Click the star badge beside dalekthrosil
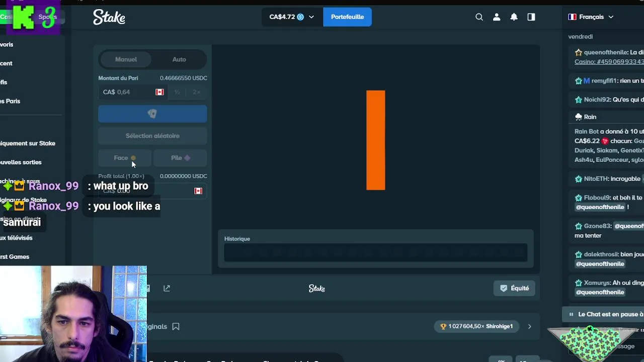 (579, 254)
